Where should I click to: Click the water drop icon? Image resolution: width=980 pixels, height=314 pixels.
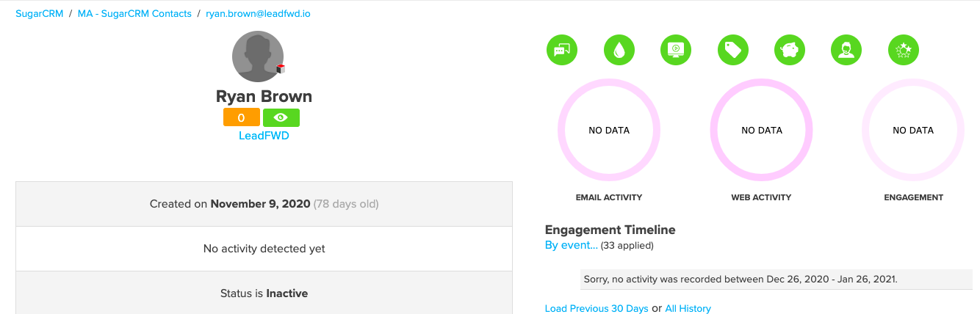[619, 50]
